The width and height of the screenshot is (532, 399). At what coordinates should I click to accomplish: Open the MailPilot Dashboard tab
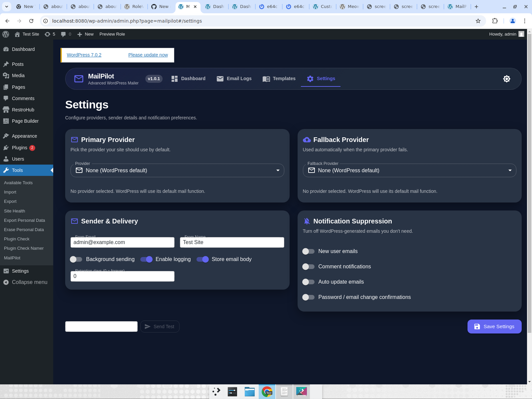tap(188, 79)
